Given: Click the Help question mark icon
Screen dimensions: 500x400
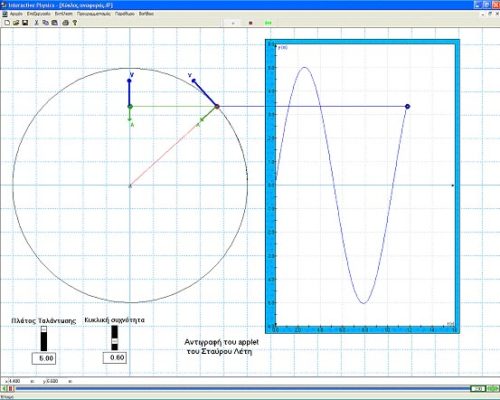Looking at the screenshot, I should (75, 23).
